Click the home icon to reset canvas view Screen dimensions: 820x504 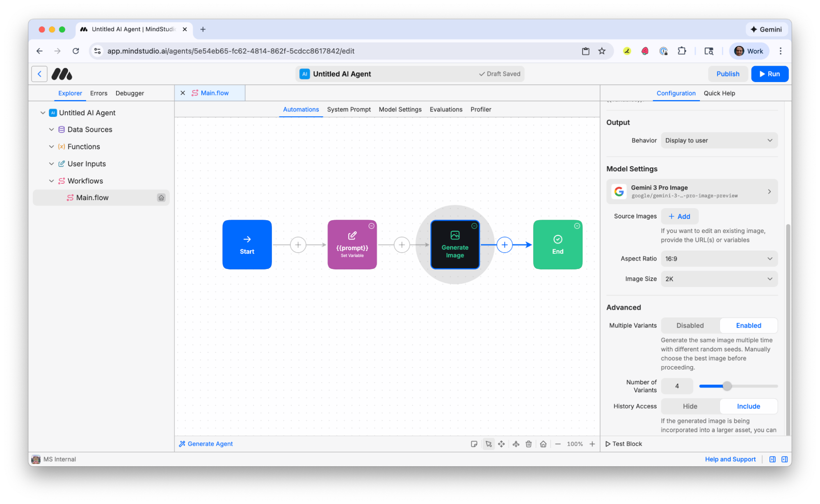click(x=543, y=444)
